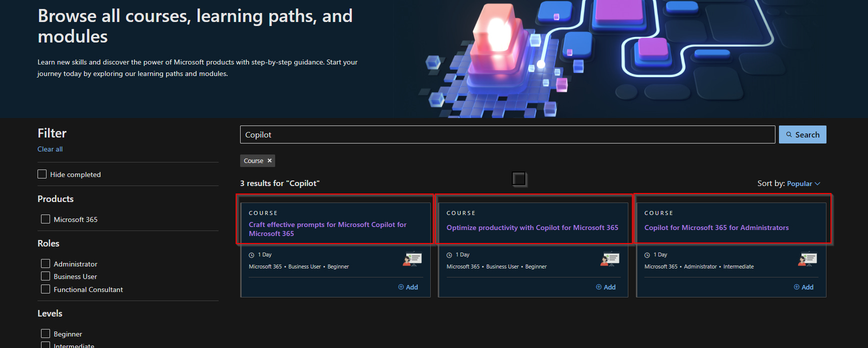This screenshot has width=868, height=348.
Task: Check the Business User role filter
Action: [x=46, y=276]
